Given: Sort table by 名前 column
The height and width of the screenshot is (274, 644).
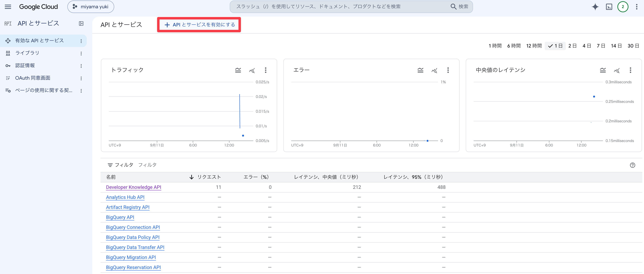Looking at the screenshot, I should coord(111,177).
